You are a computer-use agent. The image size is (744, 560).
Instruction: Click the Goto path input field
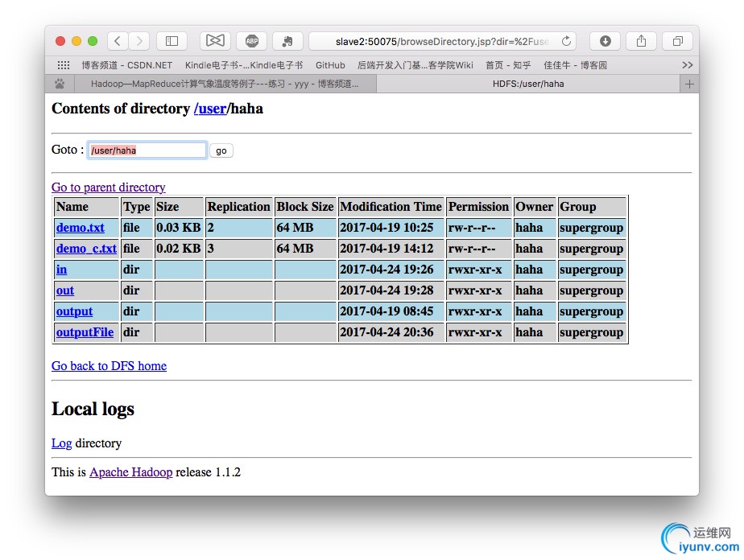[147, 150]
